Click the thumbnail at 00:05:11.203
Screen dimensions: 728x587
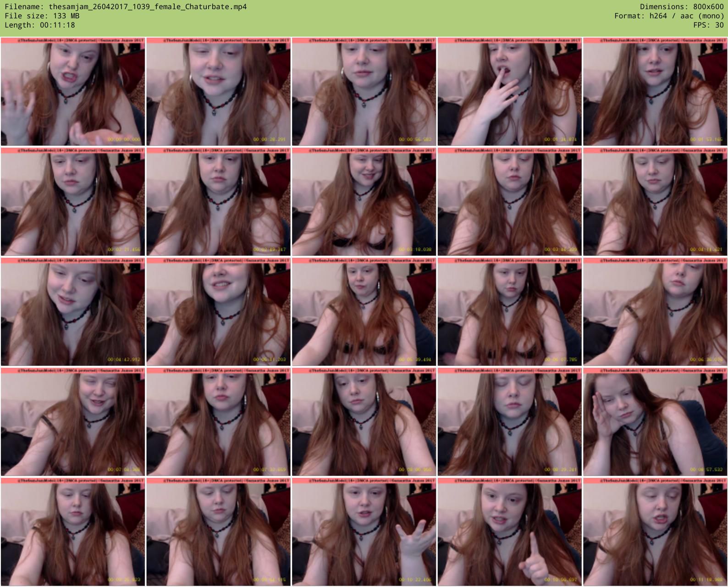218,312
